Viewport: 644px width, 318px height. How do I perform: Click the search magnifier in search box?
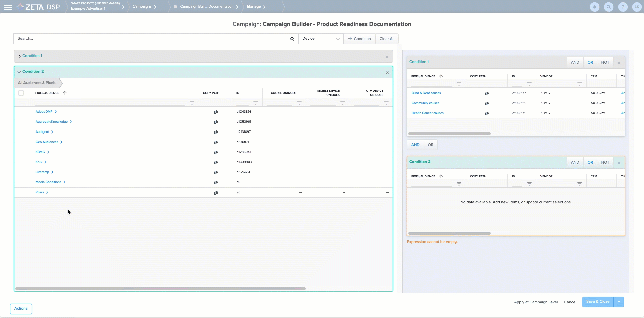(x=292, y=39)
